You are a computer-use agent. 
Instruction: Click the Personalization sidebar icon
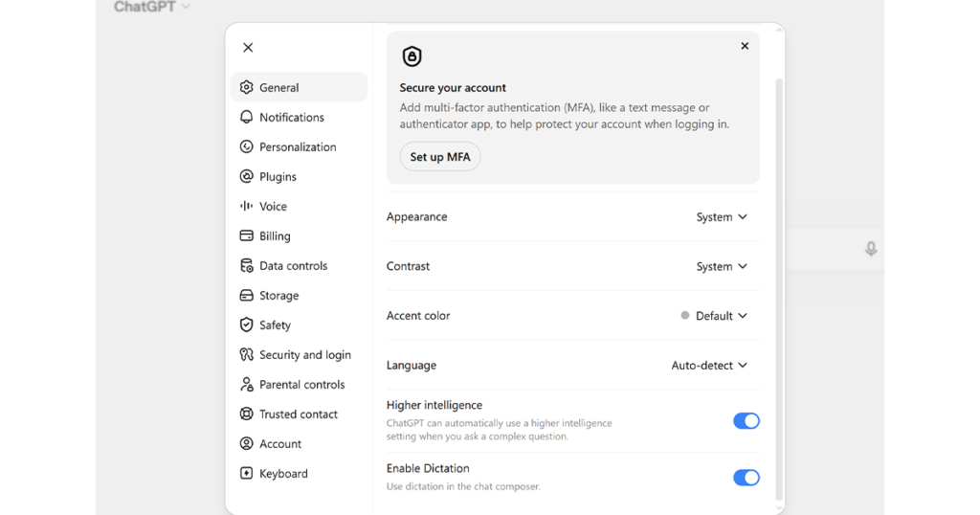(x=246, y=146)
